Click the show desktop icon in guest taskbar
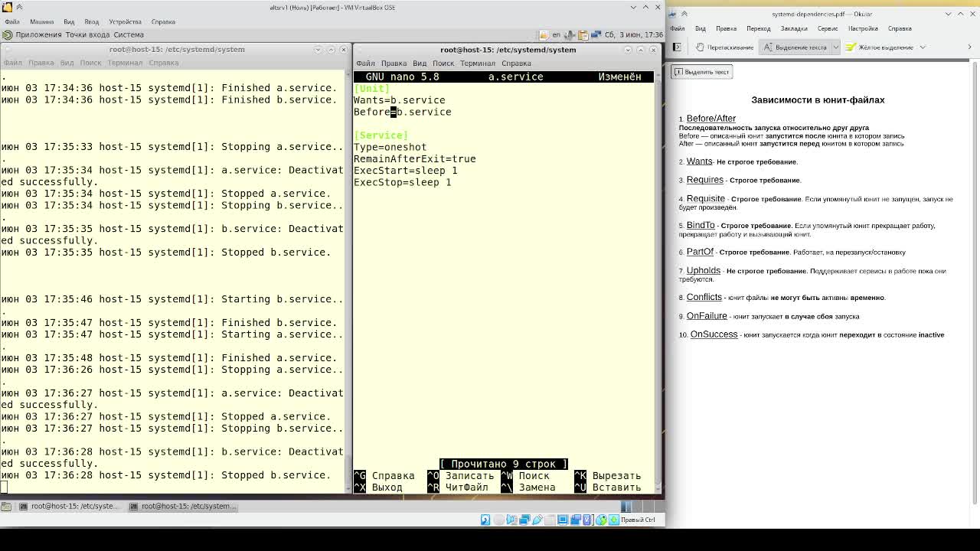 click(x=6, y=506)
